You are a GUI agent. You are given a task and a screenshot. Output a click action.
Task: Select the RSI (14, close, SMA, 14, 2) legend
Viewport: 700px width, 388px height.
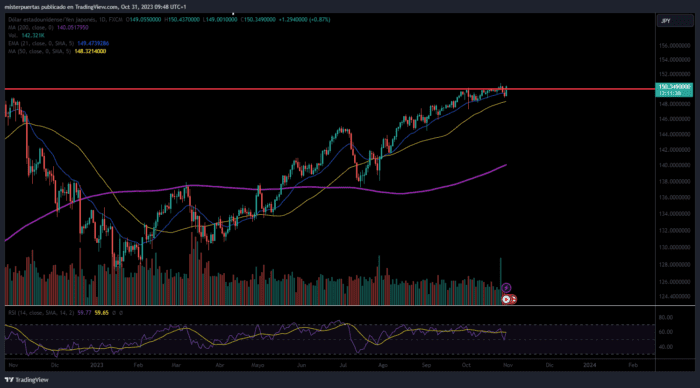[41, 313]
